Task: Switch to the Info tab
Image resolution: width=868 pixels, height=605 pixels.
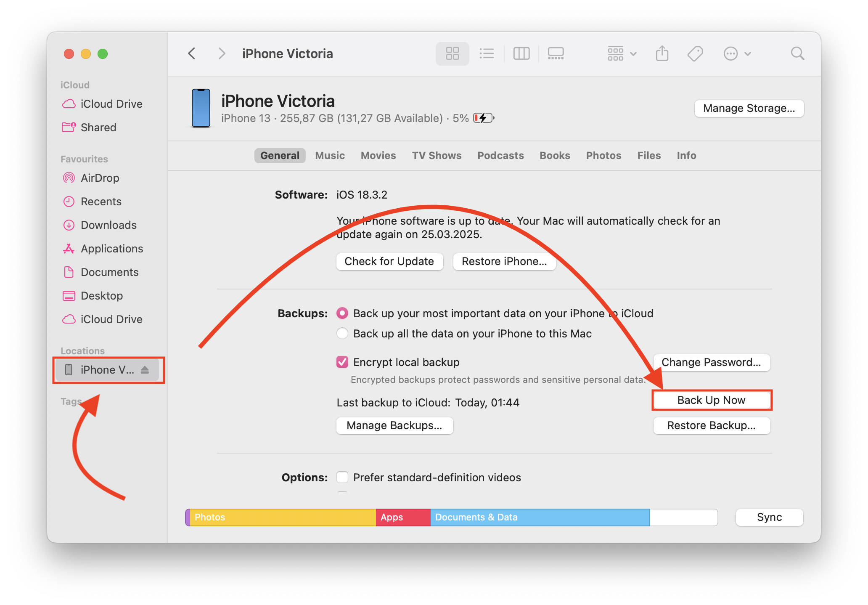Action: 686,156
